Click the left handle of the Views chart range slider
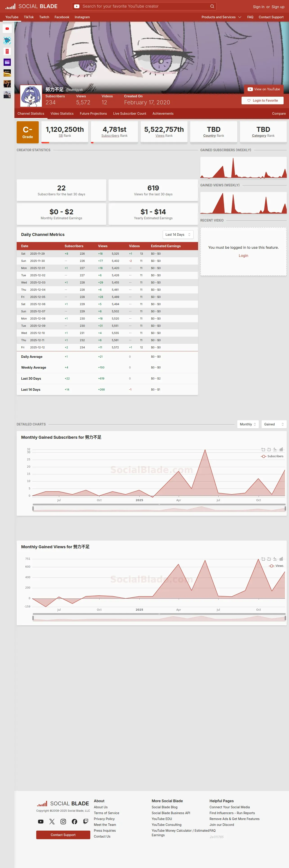289x868 pixels. (x=33, y=618)
